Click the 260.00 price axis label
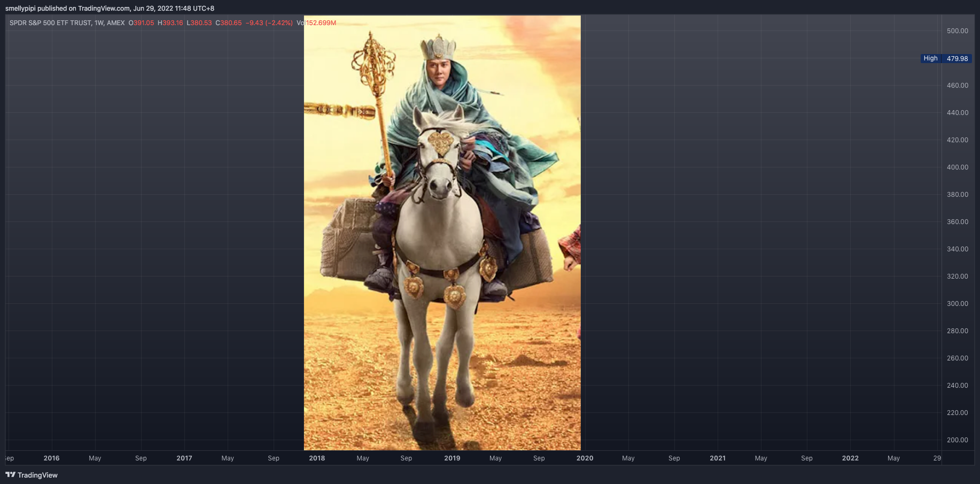This screenshot has width=980, height=484. [x=958, y=358]
